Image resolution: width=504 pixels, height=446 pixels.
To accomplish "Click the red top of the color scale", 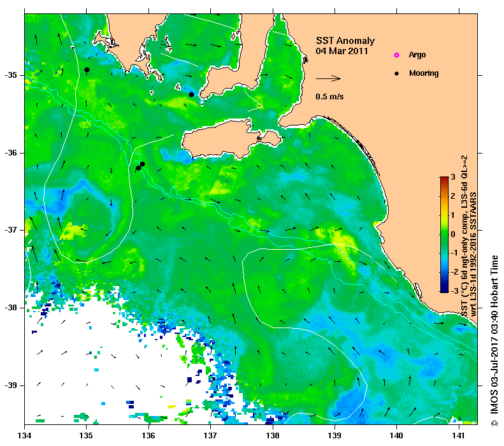I will [x=444, y=179].
